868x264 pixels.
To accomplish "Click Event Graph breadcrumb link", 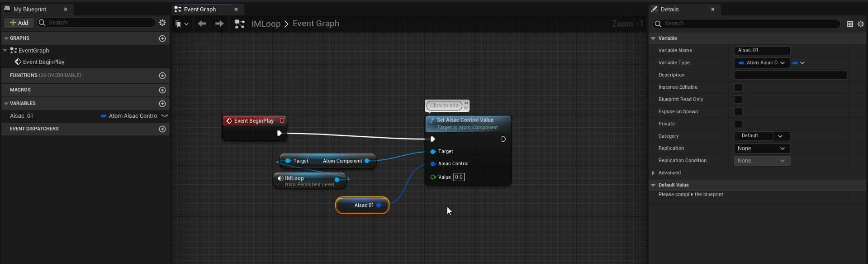I will [x=316, y=24].
